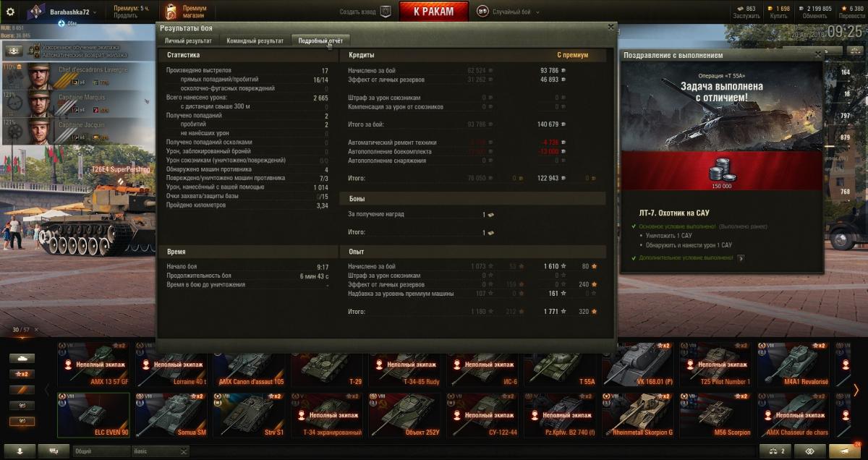Select M56 Scorpion tank
868x460 pixels.
[716, 415]
